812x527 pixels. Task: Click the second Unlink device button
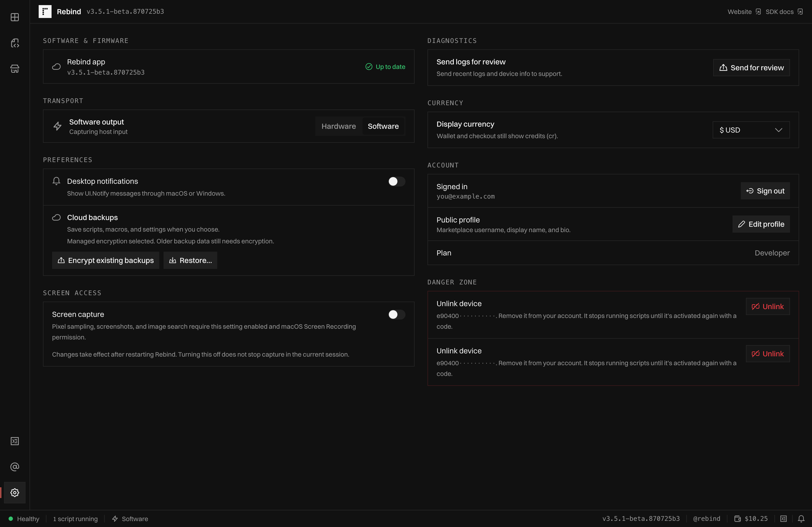tap(768, 353)
